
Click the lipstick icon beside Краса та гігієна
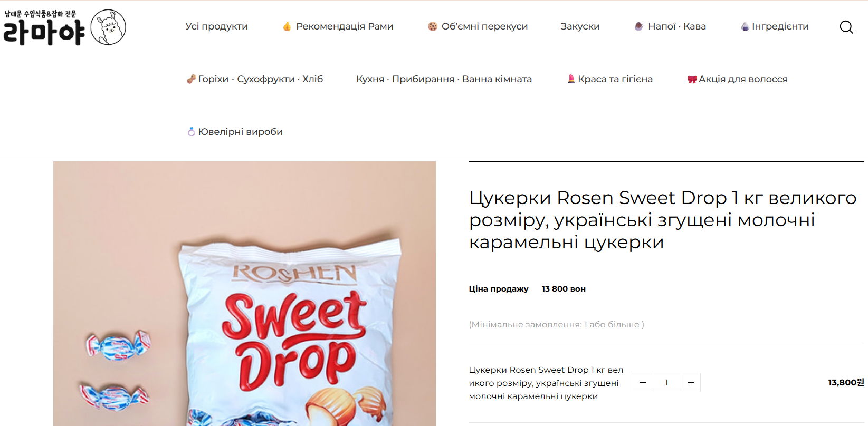[x=571, y=79]
